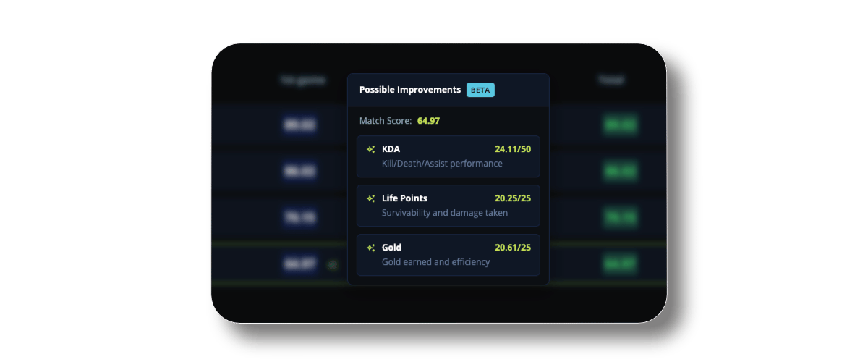
Task: Open the Life Points improvement card
Action: point(448,206)
